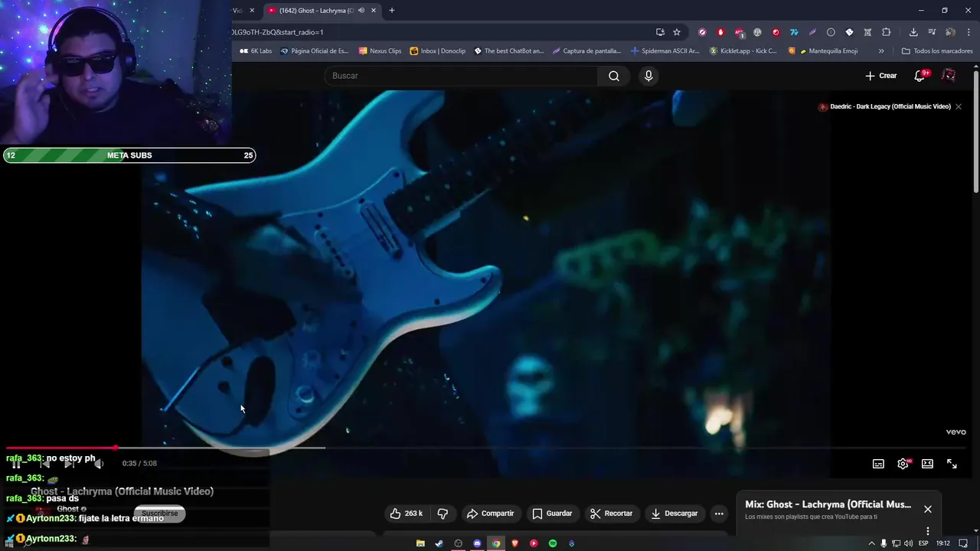Open system volume speaker in tray
Screen dimensions: 980x551
908,543
